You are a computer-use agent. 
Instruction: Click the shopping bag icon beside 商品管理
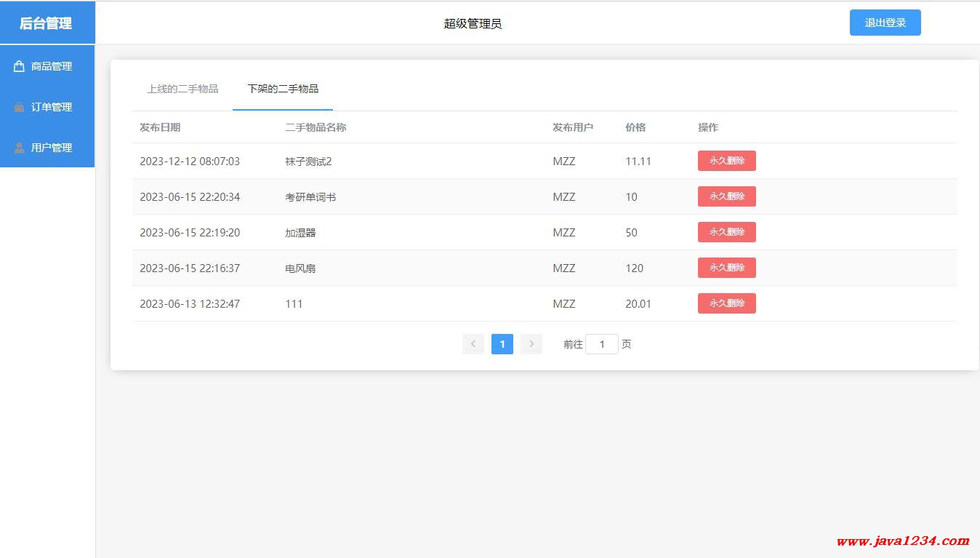coord(19,66)
